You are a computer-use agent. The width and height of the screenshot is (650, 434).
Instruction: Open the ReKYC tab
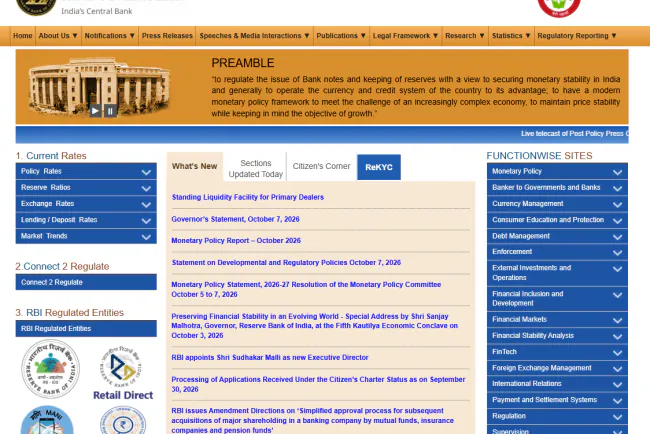379,167
